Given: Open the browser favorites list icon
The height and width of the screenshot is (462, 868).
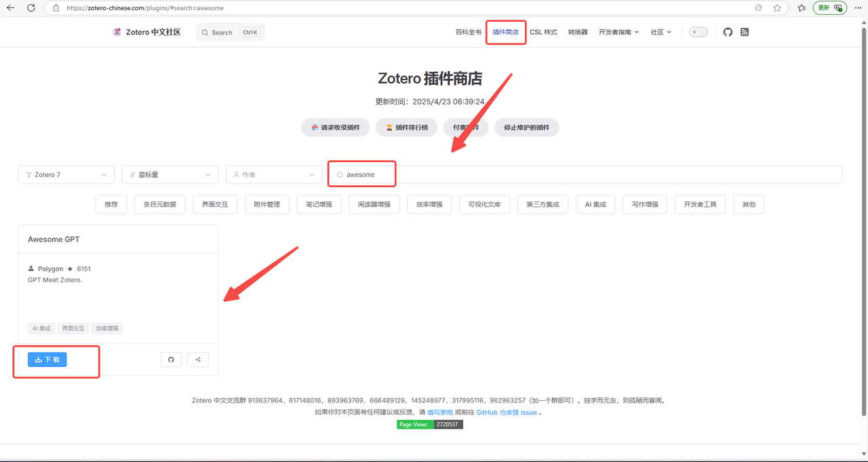Looking at the screenshot, I should tap(802, 8).
